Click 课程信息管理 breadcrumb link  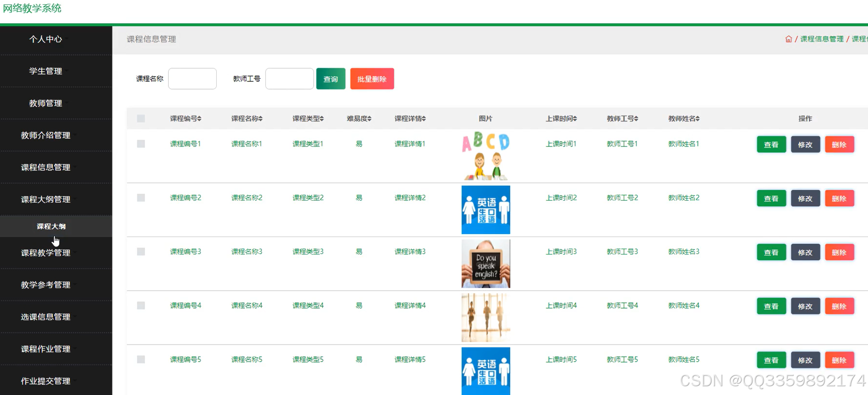coord(821,39)
